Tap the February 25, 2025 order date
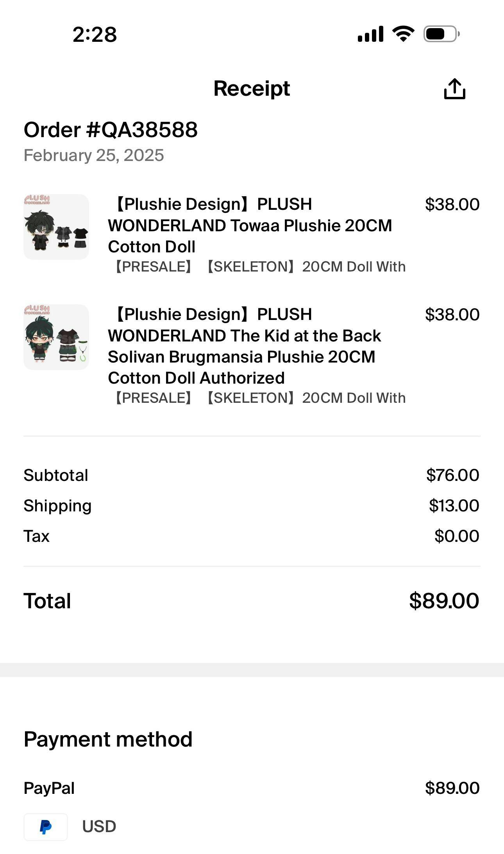Screen dimensions: 504x854 94,155
